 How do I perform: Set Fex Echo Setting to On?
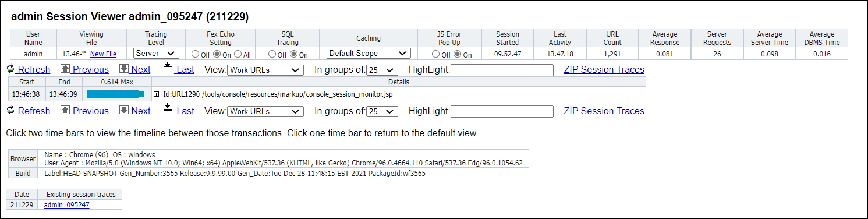tap(216, 54)
